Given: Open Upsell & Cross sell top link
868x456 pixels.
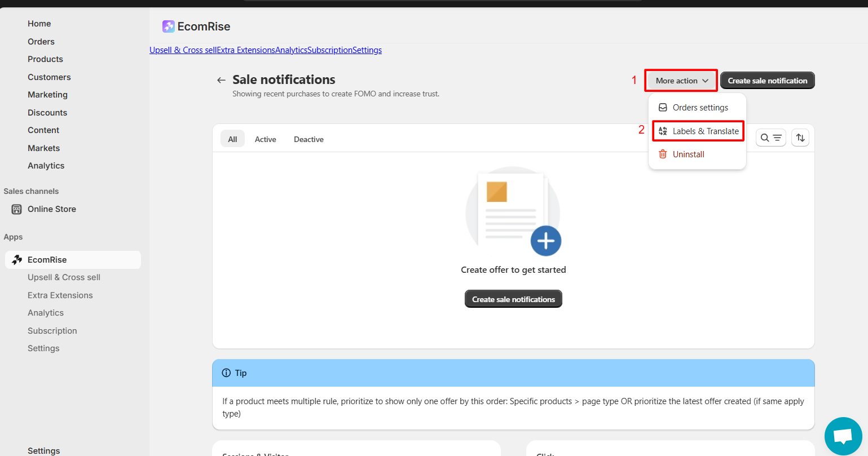Looking at the screenshot, I should [183, 50].
